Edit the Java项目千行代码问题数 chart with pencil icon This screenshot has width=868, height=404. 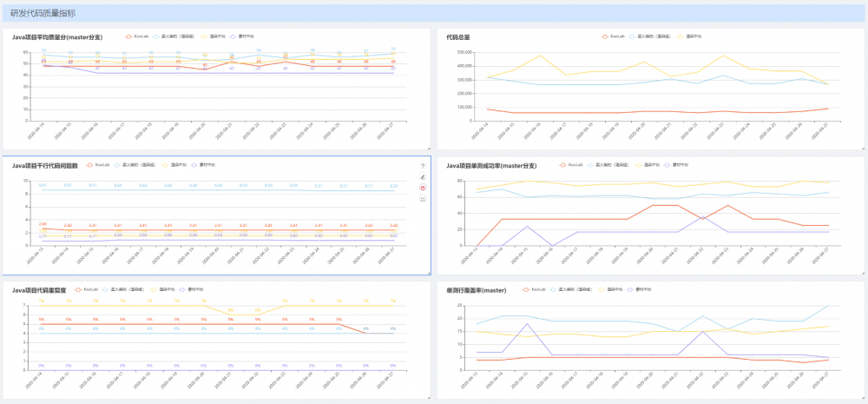pyautogui.click(x=423, y=176)
